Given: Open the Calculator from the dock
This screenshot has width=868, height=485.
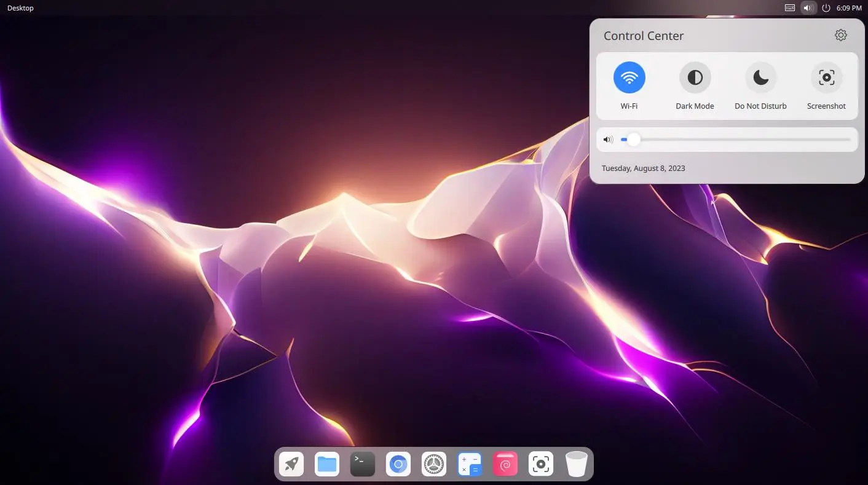Looking at the screenshot, I should [470, 464].
